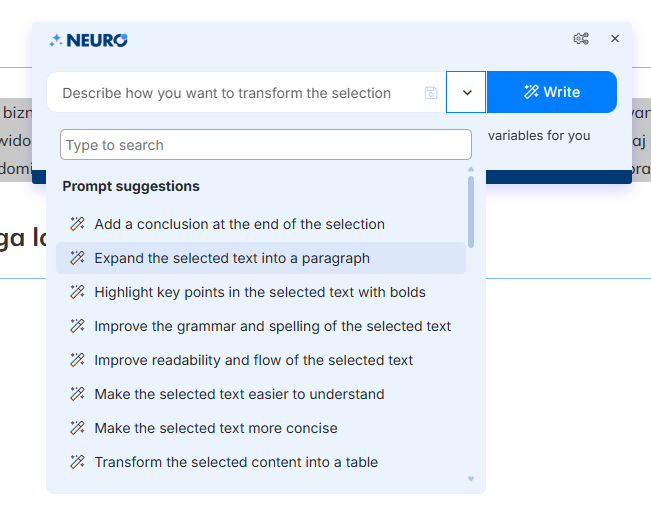Click wand icon beside Transform into table
The image size is (651, 525).
77,462
